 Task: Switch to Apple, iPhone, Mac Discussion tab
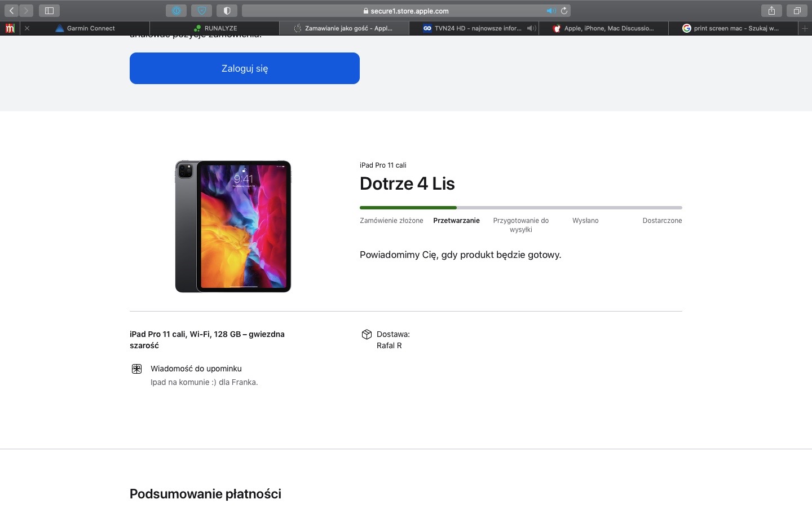[603, 28]
